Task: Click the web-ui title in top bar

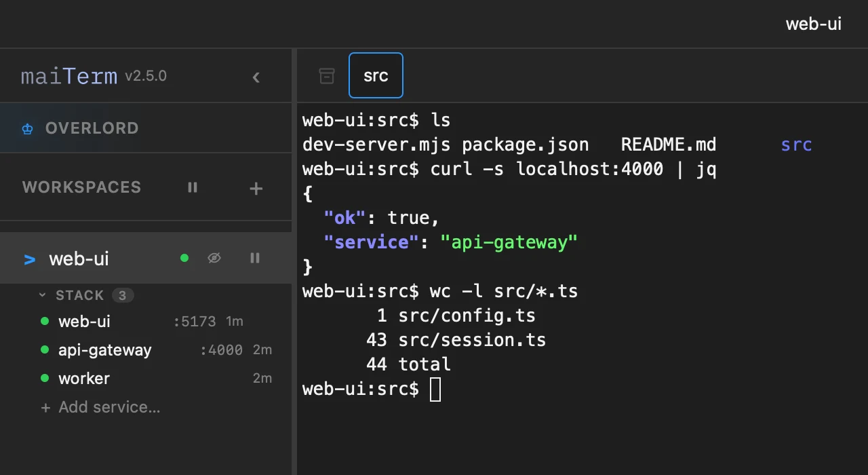Action: coord(814,24)
